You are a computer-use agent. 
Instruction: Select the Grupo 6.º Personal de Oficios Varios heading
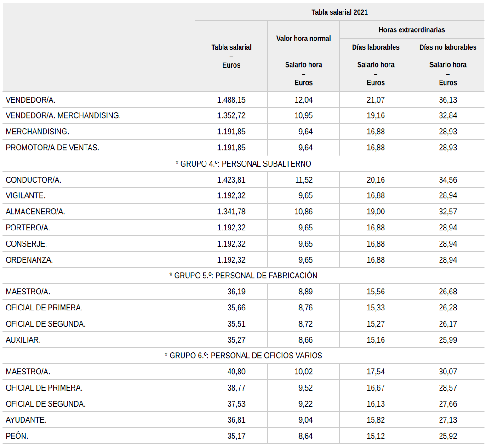point(243,356)
